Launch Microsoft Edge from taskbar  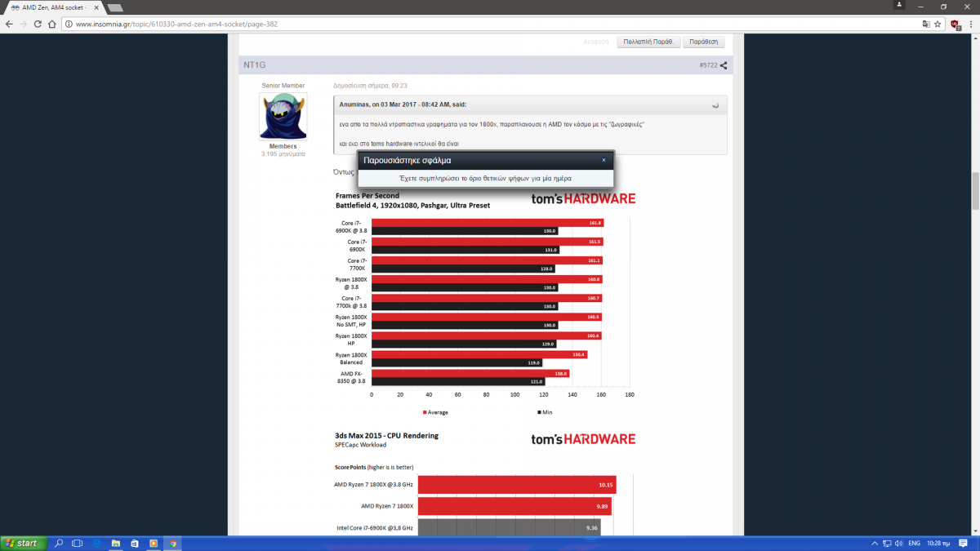coord(96,543)
